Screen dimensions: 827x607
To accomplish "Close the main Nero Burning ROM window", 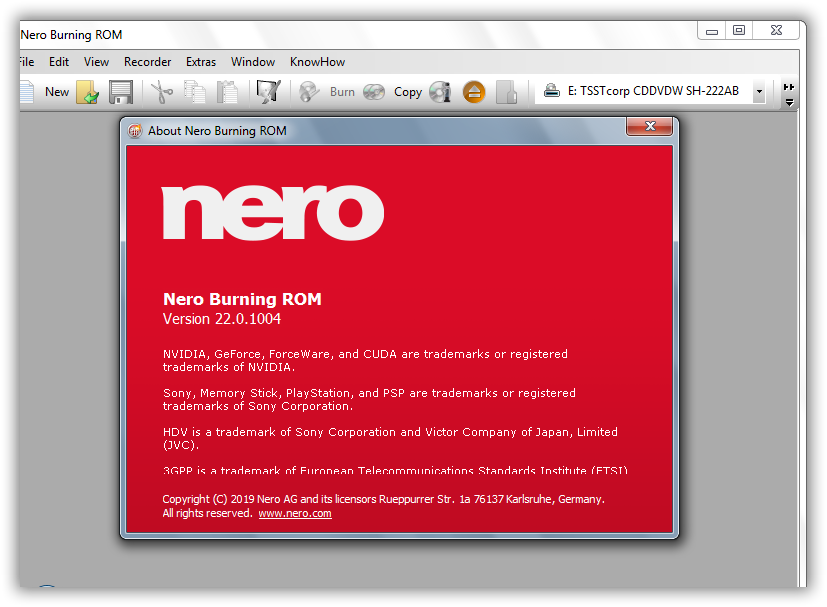I will coord(776,31).
